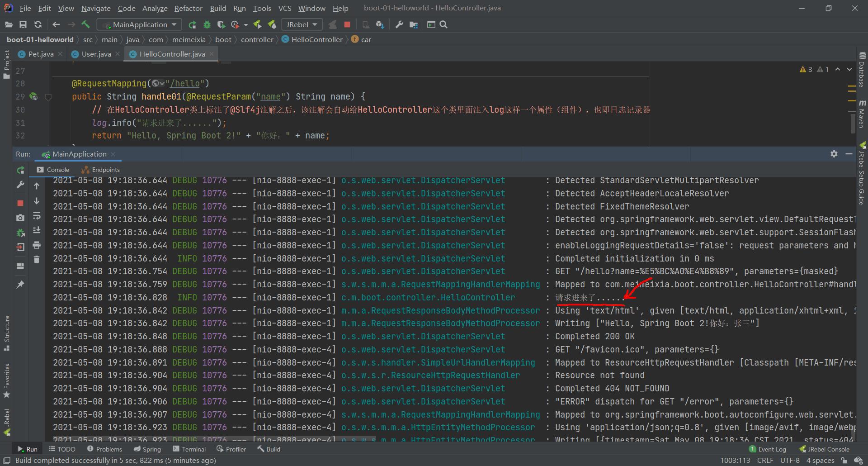Screen dimensions: 868x466
Task: Toggle scroll to end of console
Action: (x=37, y=230)
